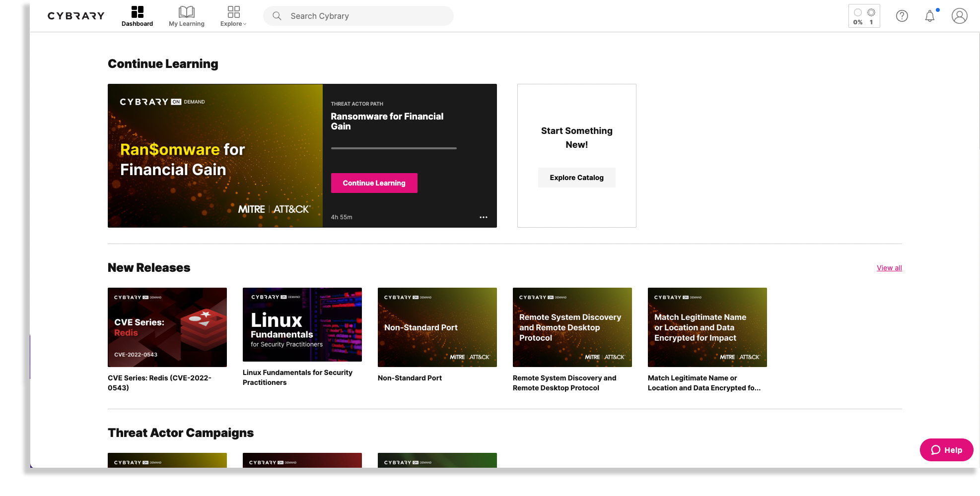This screenshot has height=496, width=980.
Task: Open the progress and streak widget
Action: point(864,16)
